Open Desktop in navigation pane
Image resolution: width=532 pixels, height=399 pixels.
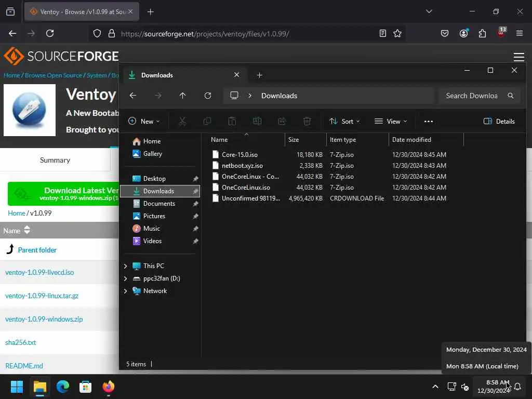(x=154, y=179)
